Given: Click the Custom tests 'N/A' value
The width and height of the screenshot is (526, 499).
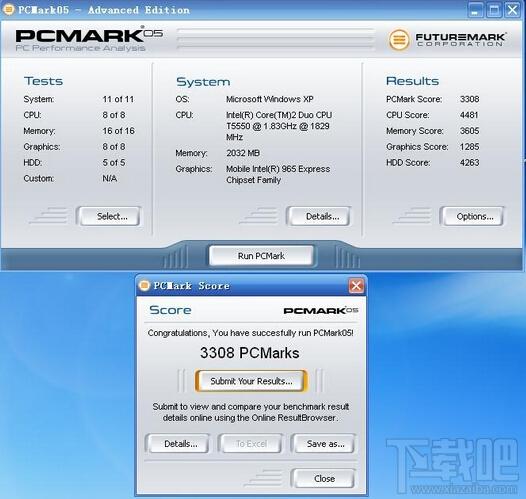Looking at the screenshot, I should [110, 178].
